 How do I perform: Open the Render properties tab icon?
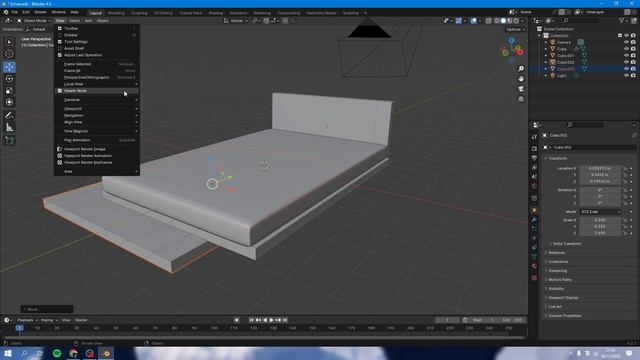click(x=534, y=148)
